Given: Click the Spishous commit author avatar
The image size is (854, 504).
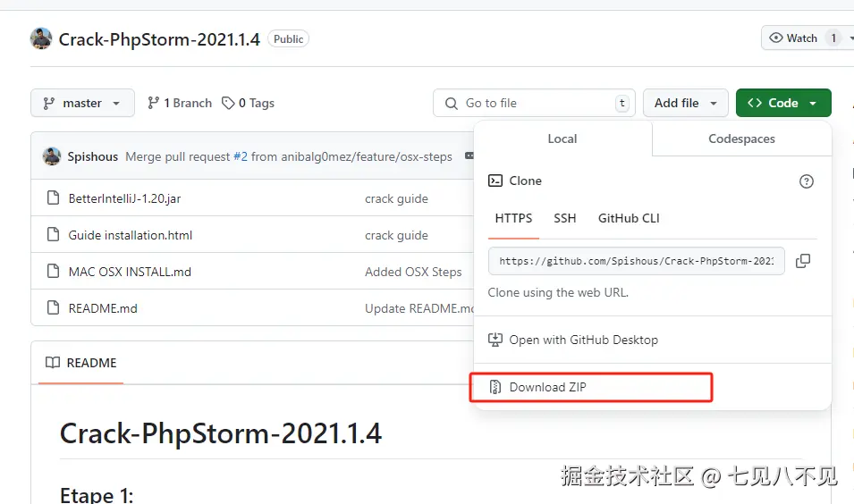Looking at the screenshot, I should (x=52, y=156).
